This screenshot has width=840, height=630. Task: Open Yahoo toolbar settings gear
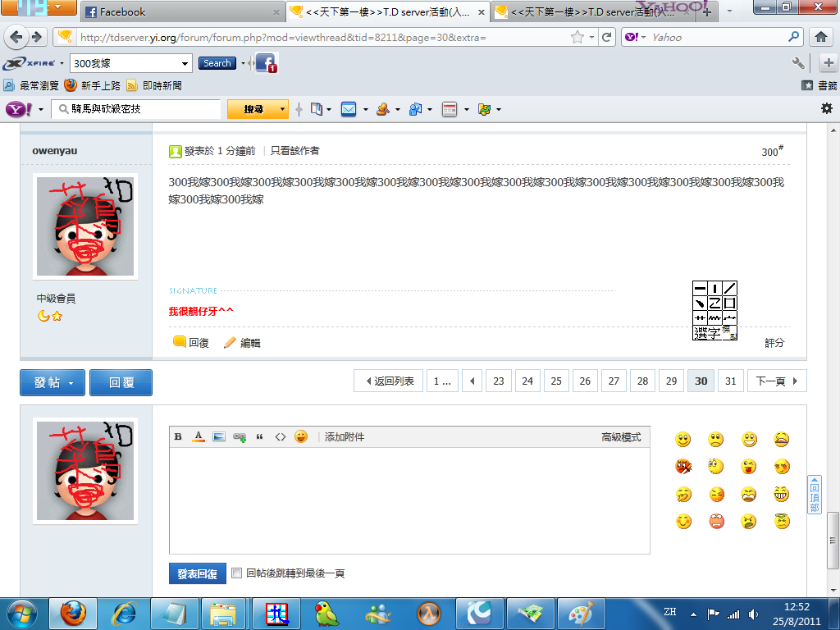pyautogui.click(x=827, y=108)
